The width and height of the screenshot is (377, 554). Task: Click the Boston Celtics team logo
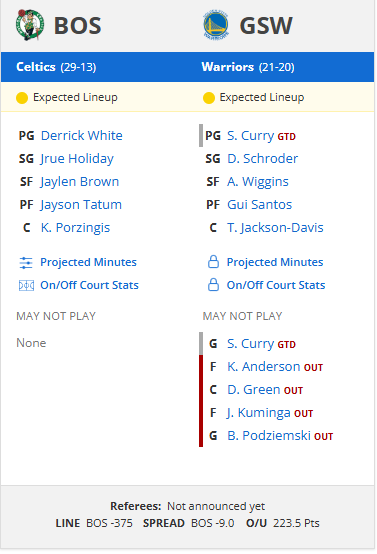pyautogui.click(x=30, y=25)
